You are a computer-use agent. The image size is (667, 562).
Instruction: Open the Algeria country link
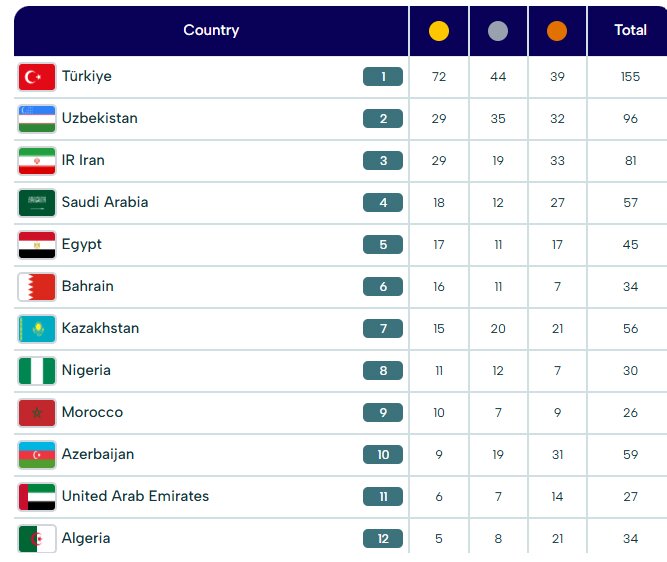point(86,538)
